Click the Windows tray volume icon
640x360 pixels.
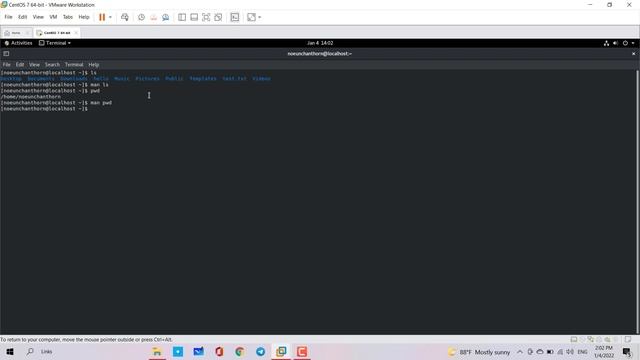(x=570, y=352)
